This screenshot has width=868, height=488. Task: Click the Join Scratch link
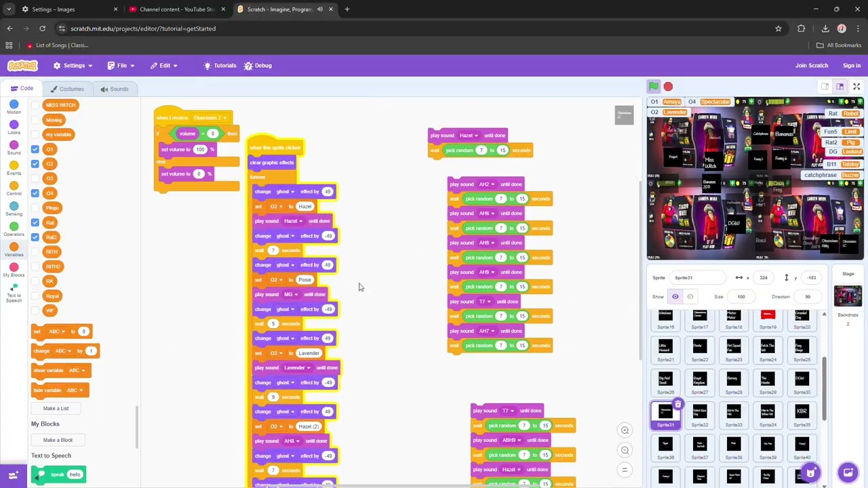click(x=812, y=66)
